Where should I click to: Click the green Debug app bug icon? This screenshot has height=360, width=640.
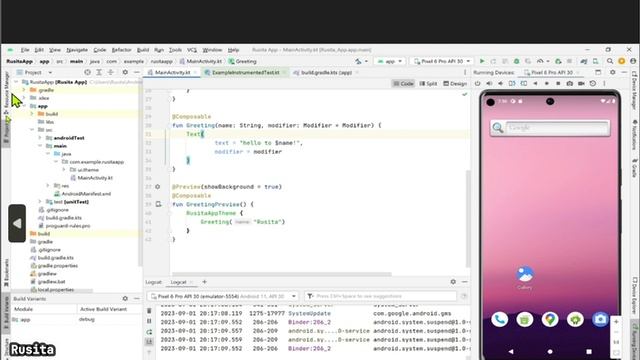coord(516,61)
